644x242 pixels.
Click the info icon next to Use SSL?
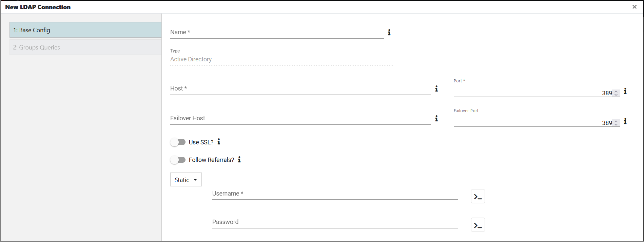pos(219,142)
